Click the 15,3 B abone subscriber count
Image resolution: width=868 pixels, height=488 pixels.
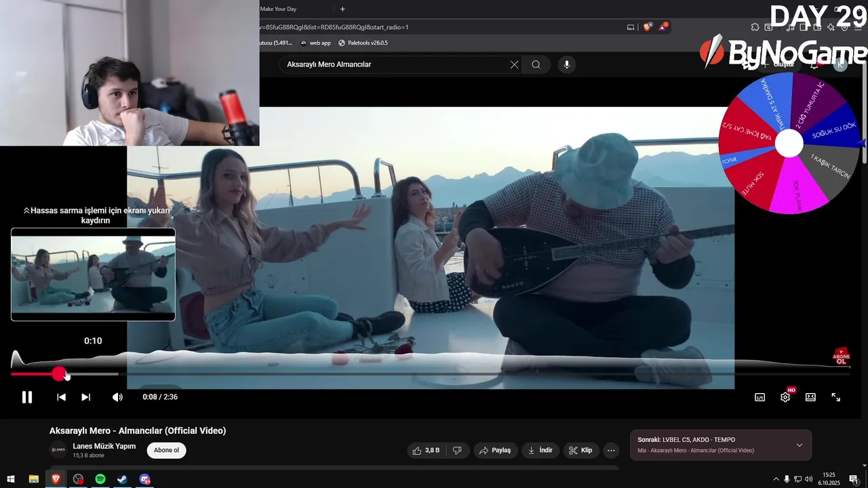pyautogui.click(x=89, y=455)
